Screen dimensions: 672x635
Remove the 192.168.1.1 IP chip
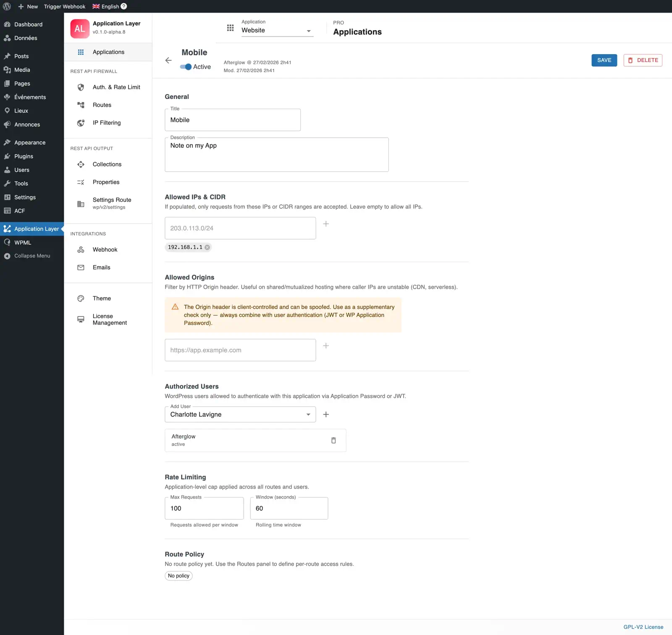207,247
